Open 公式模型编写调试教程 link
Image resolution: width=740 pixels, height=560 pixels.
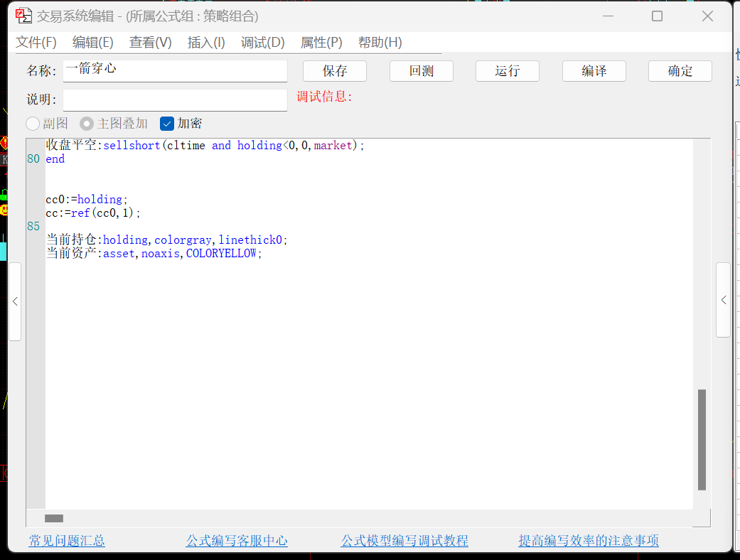point(404,541)
